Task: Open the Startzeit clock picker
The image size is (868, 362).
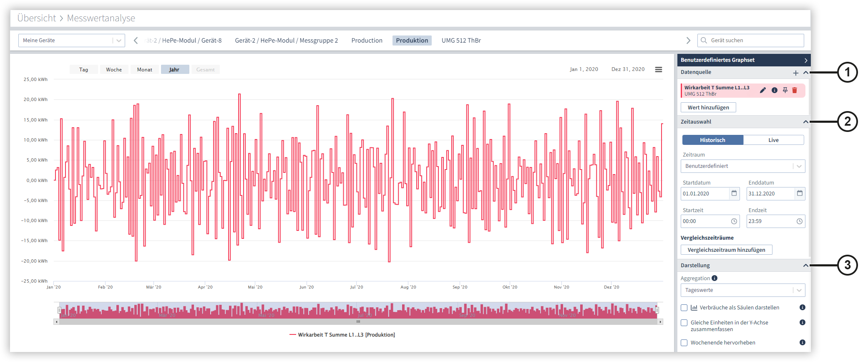Action: (x=734, y=221)
